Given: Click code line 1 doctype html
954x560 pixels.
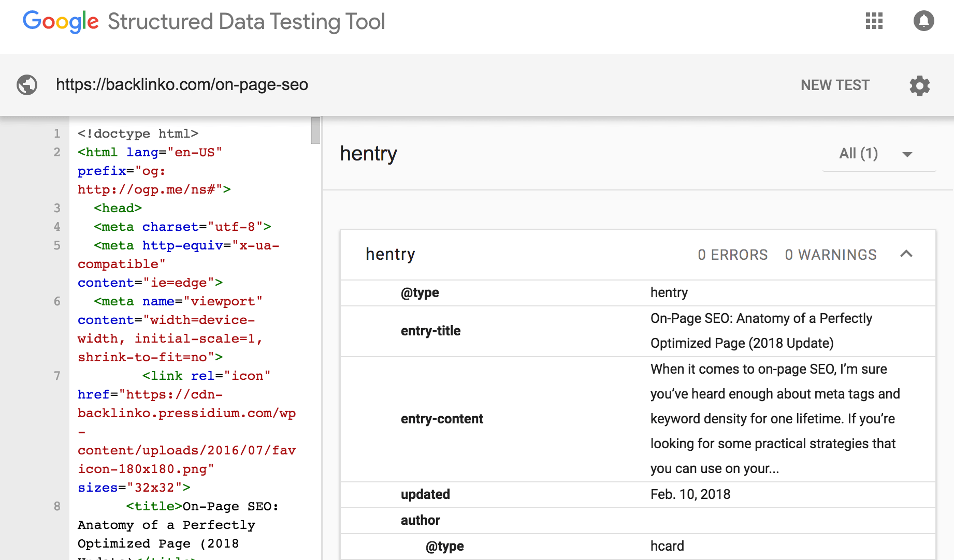Looking at the screenshot, I should [138, 134].
